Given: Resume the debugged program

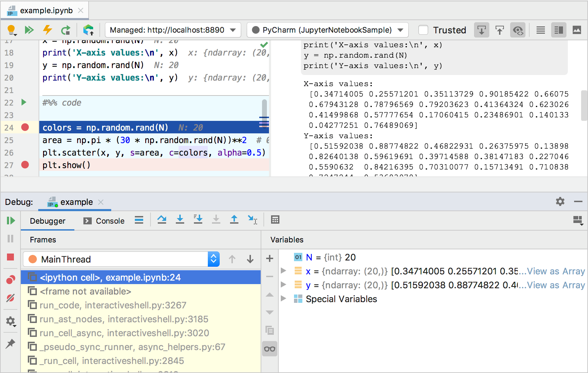Looking at the screenshot, I should pos(11,220).
